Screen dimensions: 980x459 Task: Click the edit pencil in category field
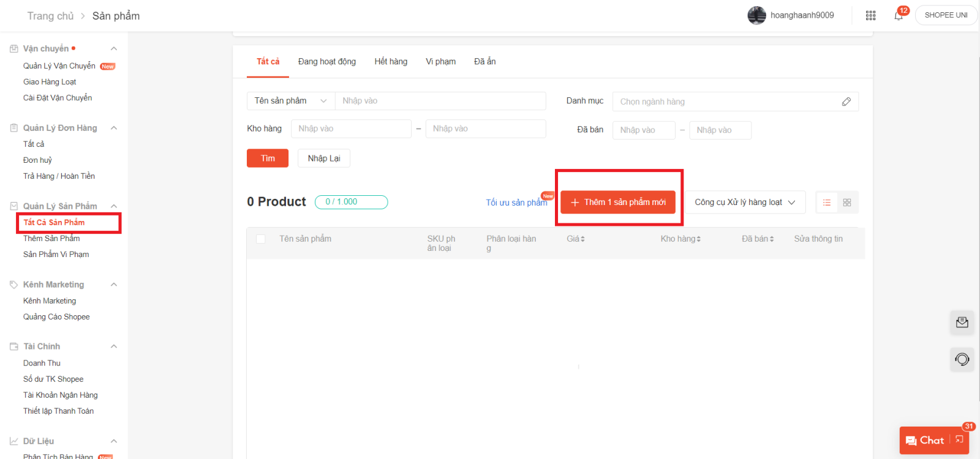[846, 102]
